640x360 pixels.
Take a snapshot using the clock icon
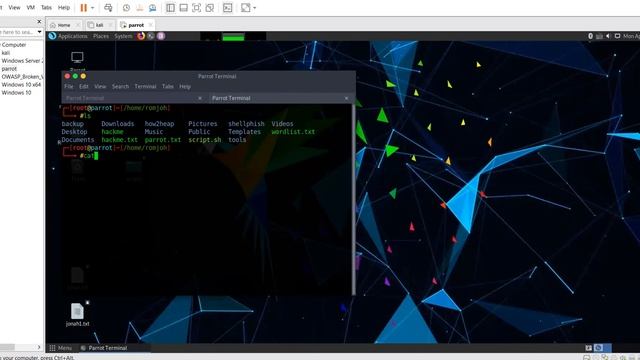(x=127, y=8)
